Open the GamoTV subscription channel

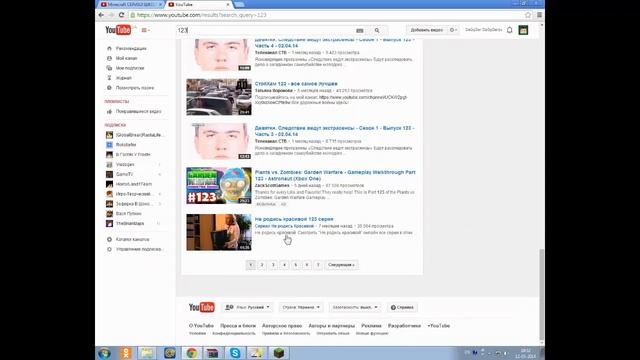tap(124, 174)
